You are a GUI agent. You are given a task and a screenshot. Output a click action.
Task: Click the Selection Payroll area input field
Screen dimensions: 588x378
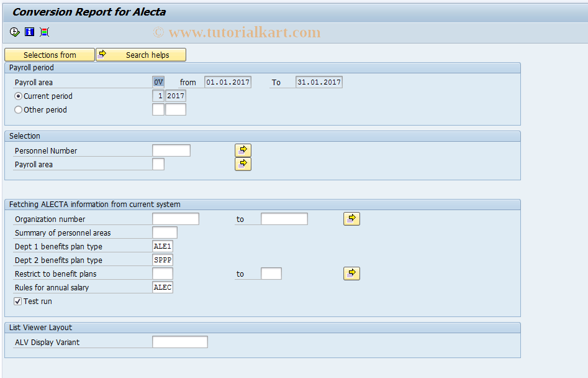pos(158,164)
